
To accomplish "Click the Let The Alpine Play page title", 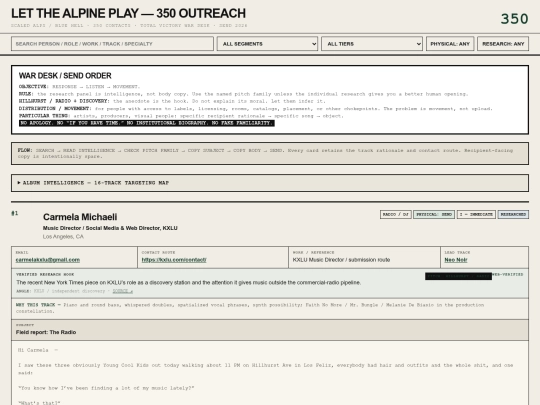I will tap(128, 13).
